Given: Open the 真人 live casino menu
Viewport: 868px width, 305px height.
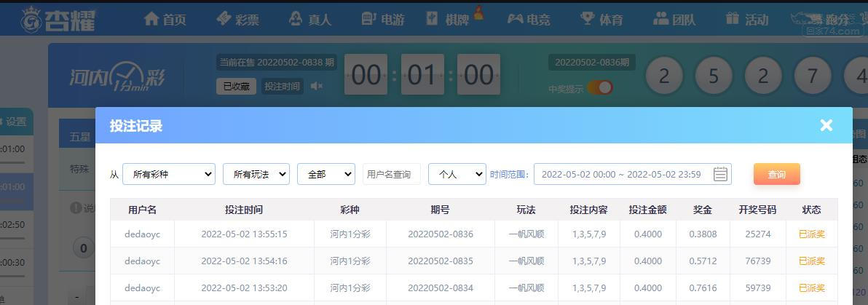Looking at the screenshot, I should [310, 20].
